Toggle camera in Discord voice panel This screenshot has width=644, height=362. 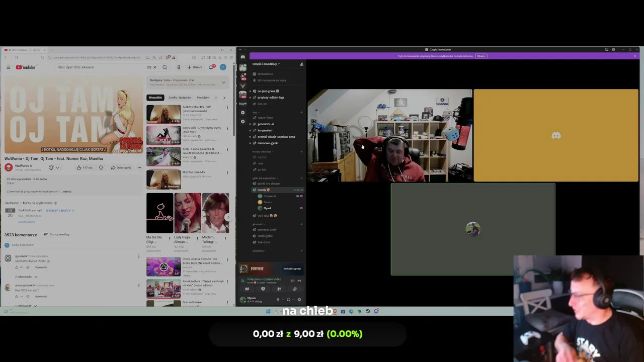pyautogui.click(x=247, y=289)
